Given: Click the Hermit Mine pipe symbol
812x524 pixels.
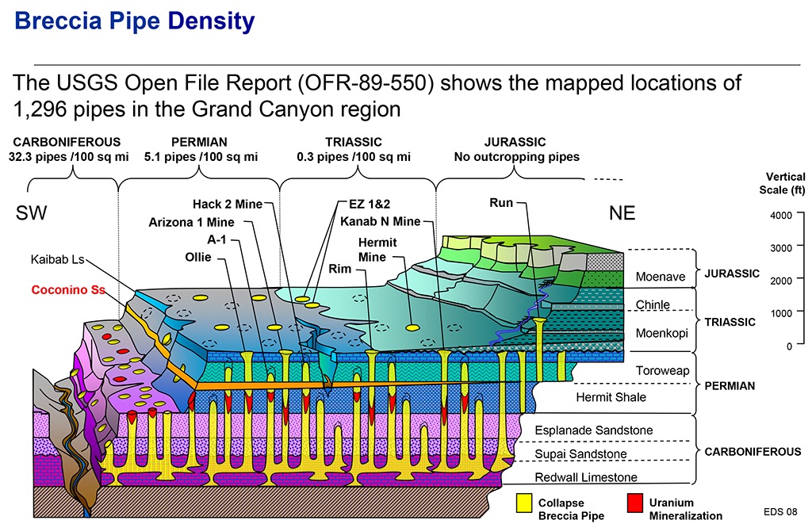Looking at the screenshot, I should coord(412,327).
